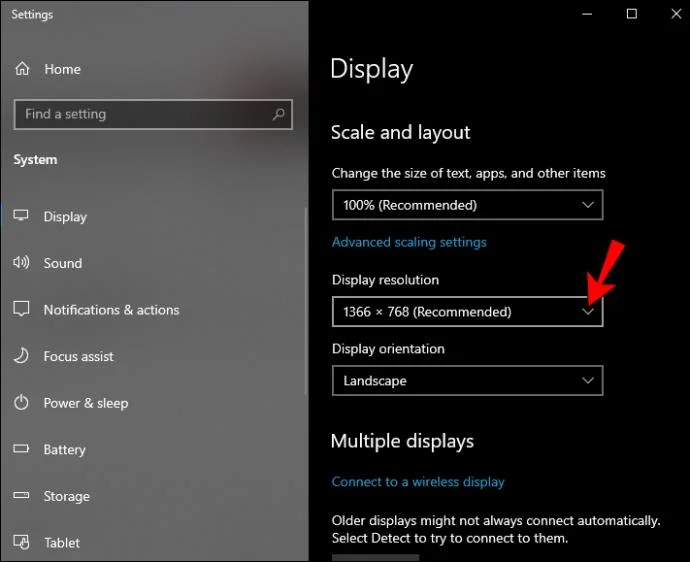Close the Settings window
This screenshot has height=562, width=690.
(x=676, y=14)
